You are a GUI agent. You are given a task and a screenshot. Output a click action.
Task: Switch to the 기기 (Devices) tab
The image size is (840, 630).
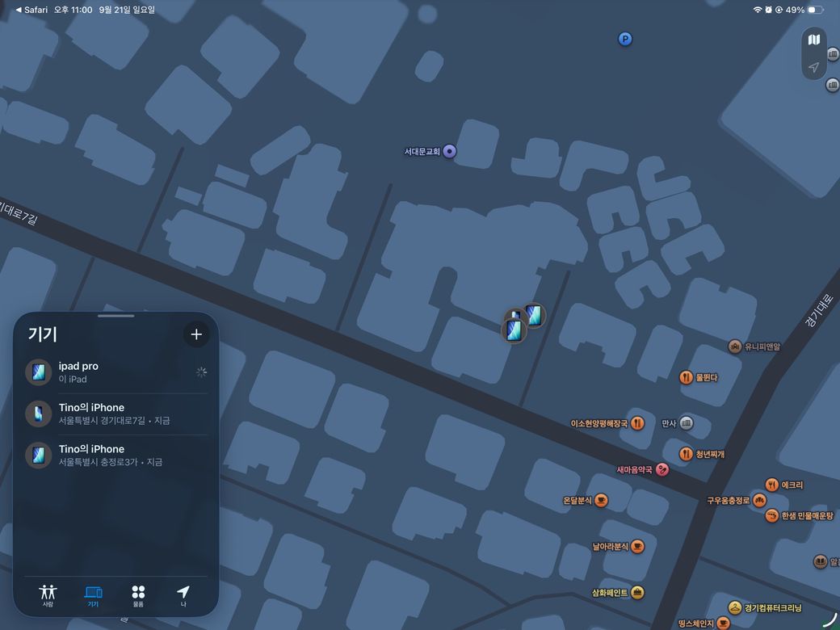click(93, 595)
